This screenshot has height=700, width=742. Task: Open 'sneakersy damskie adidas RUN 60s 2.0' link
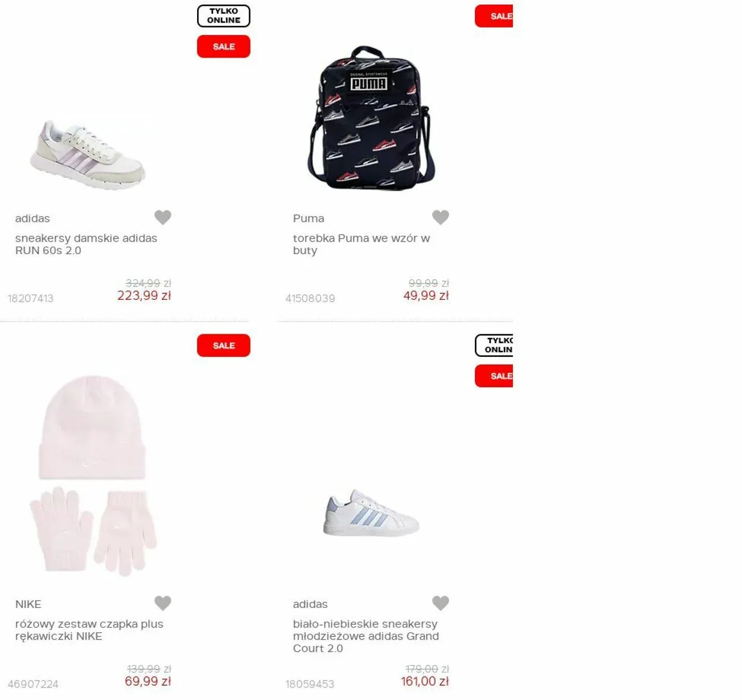coord(86,244)
